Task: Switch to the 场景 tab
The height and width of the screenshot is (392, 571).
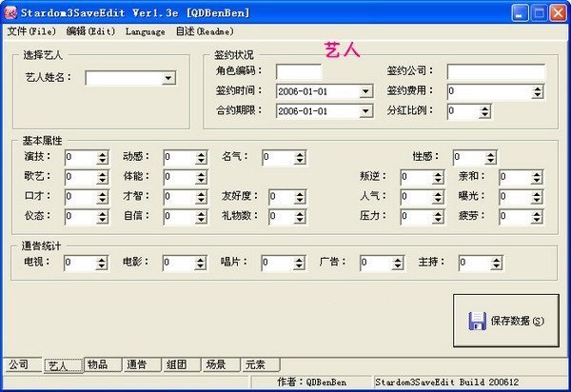Action: click(x=216, y=364)
